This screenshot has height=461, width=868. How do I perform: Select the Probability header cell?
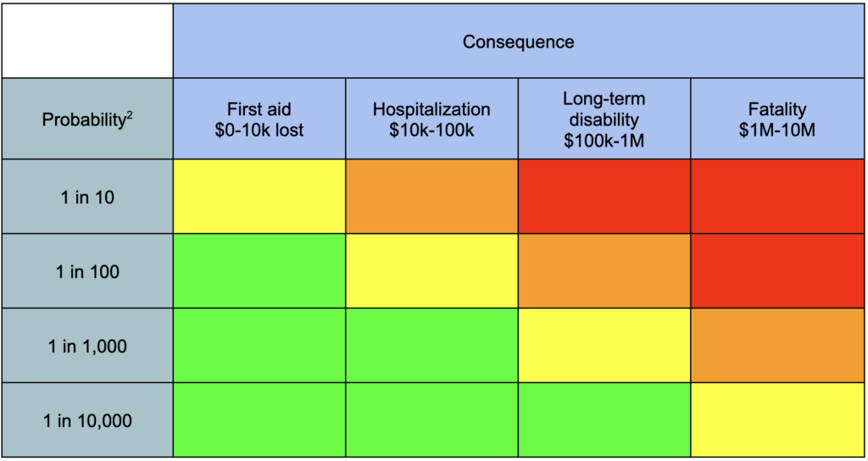point(86,119)
